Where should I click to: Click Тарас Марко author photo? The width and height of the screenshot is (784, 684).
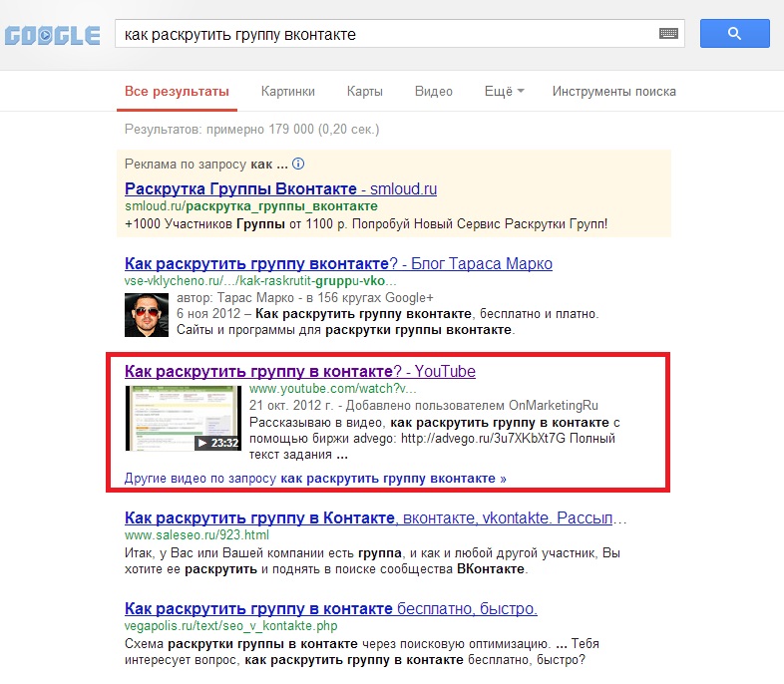point(147,315)
